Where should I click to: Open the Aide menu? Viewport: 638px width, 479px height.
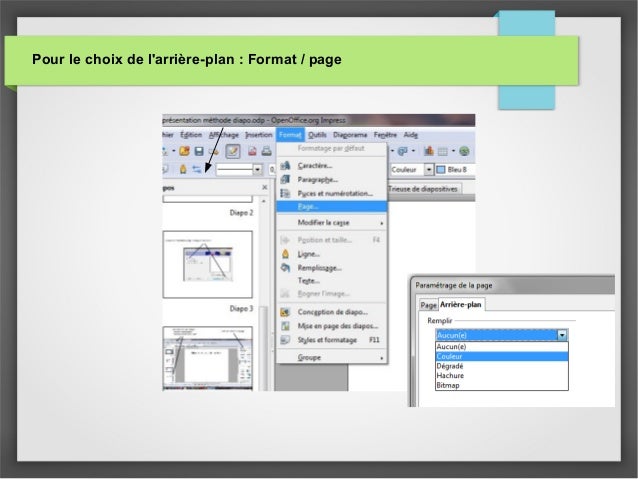click(411, 135)
